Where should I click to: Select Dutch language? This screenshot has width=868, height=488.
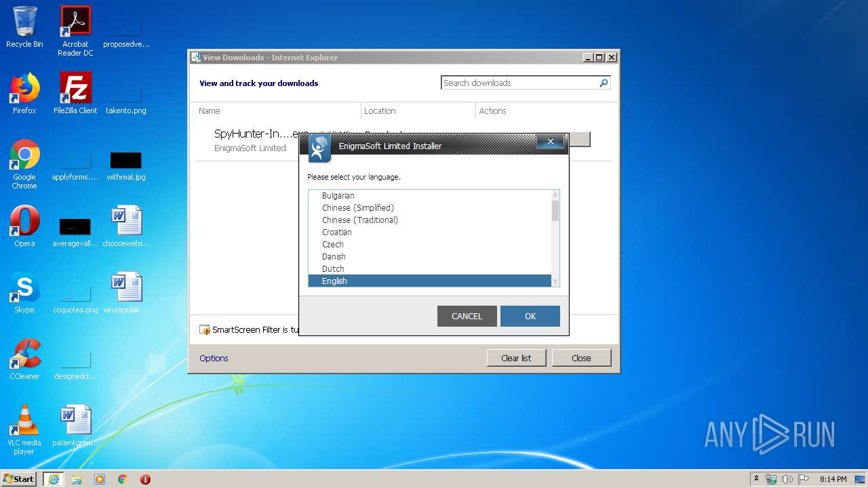[430, 268]
